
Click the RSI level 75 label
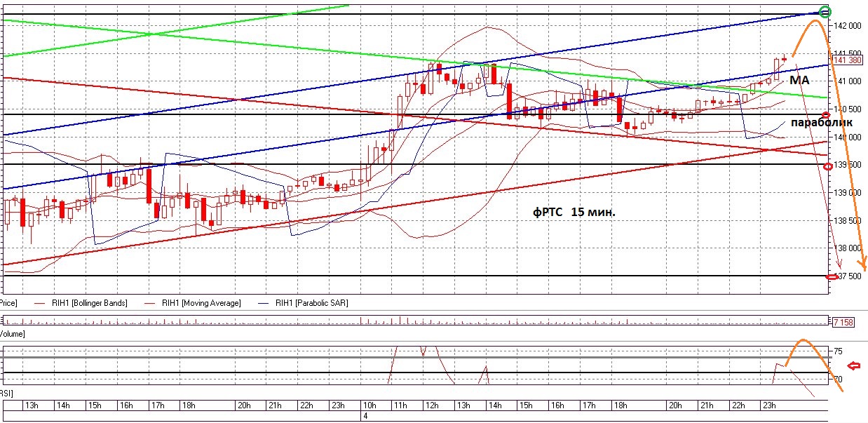click(839, 351)
